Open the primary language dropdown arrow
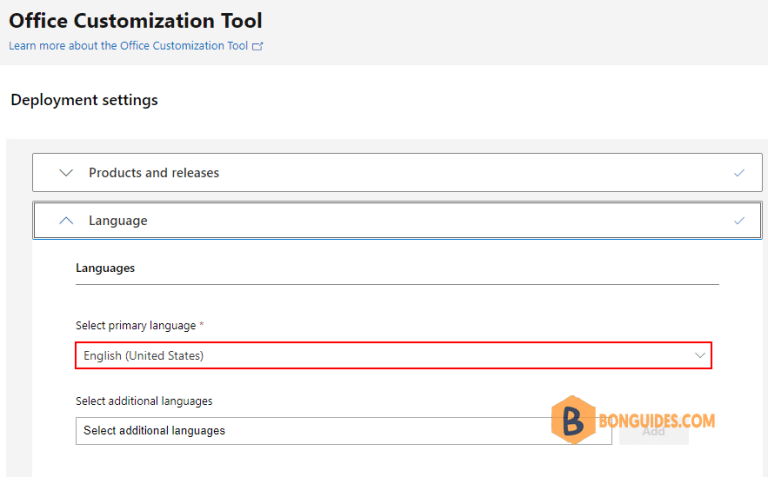The height and width of the screenshot is (477, 768). [x=700, y=355]
